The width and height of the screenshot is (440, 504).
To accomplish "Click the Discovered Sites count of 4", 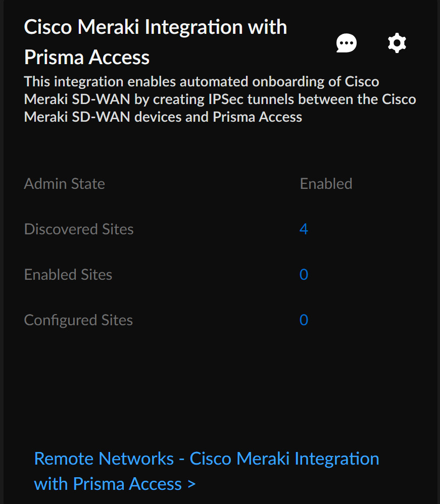I will (304, 229).
